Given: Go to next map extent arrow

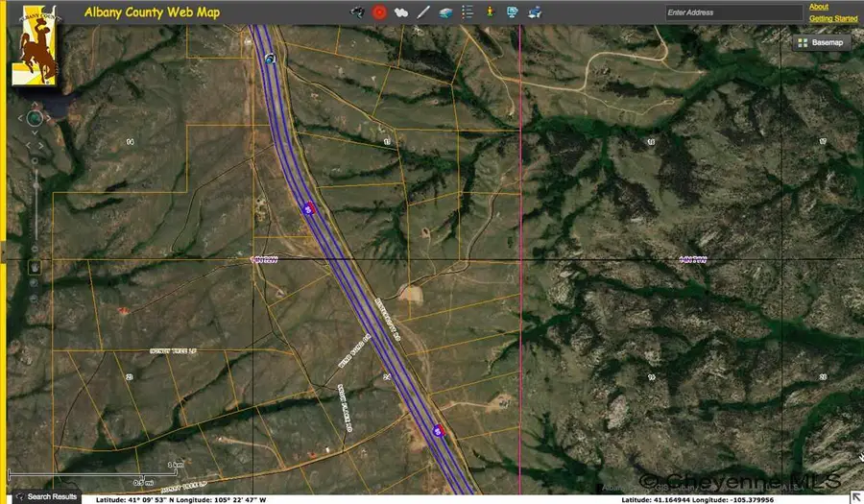Looking at the screenshot, I should pos(40,145).
